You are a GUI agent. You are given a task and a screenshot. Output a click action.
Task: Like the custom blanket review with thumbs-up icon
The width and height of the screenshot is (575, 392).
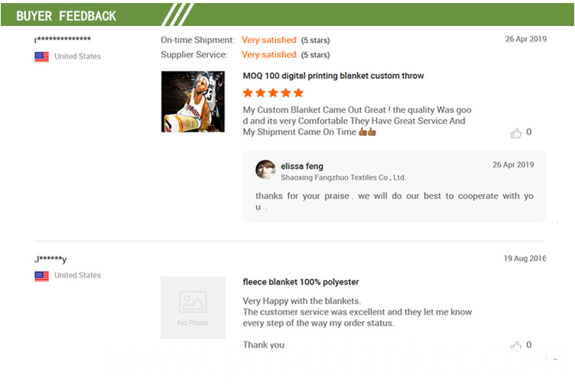click(515, 133)
